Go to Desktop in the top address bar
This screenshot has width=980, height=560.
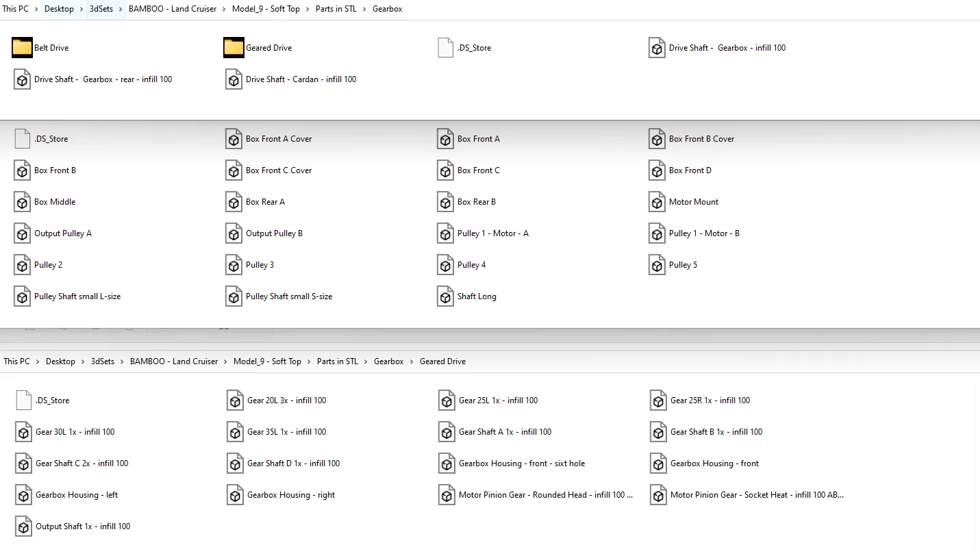tap(59, 9)
